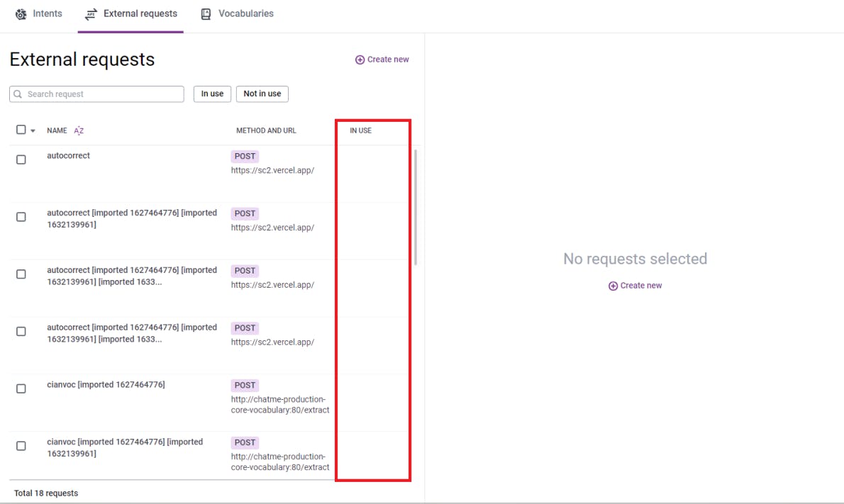Check the cianvoc [imported 1627464776] [imported 1632139961] checkbox
The image size is (844, 504).
click(x=21, y=446)
